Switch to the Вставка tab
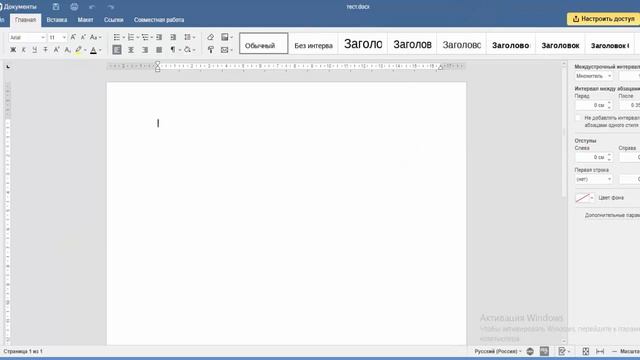 click(x=57, y=20)
